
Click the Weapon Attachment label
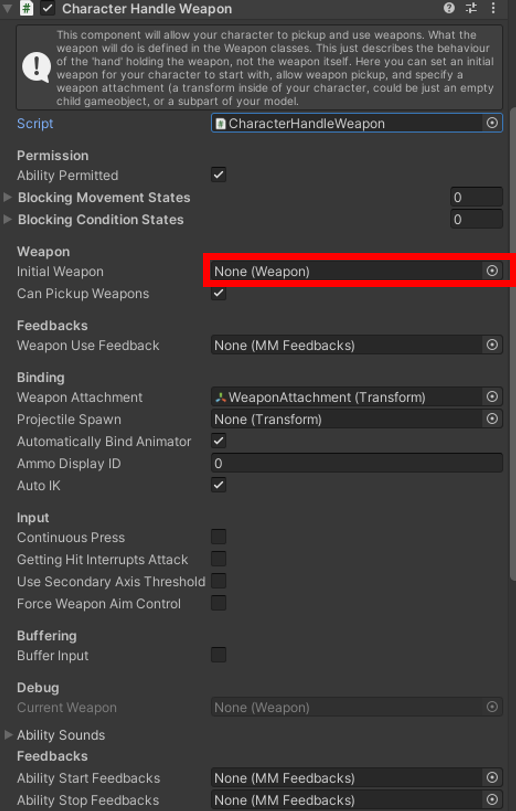pyautogui.click(x=80, y=397)
